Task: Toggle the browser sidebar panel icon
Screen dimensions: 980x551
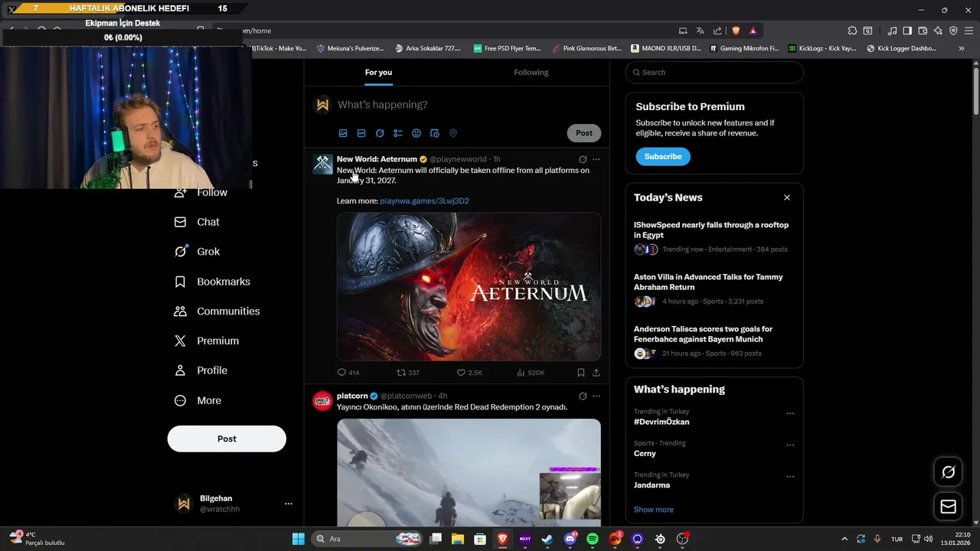Action: [x=907, y=31]
